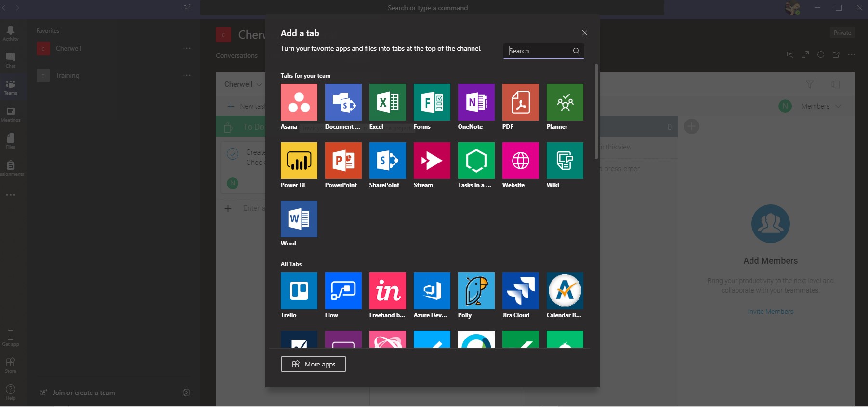868x407 pixels.
Task: Click the More apps button
Action: pyautogui.click(x=313, y=364)
